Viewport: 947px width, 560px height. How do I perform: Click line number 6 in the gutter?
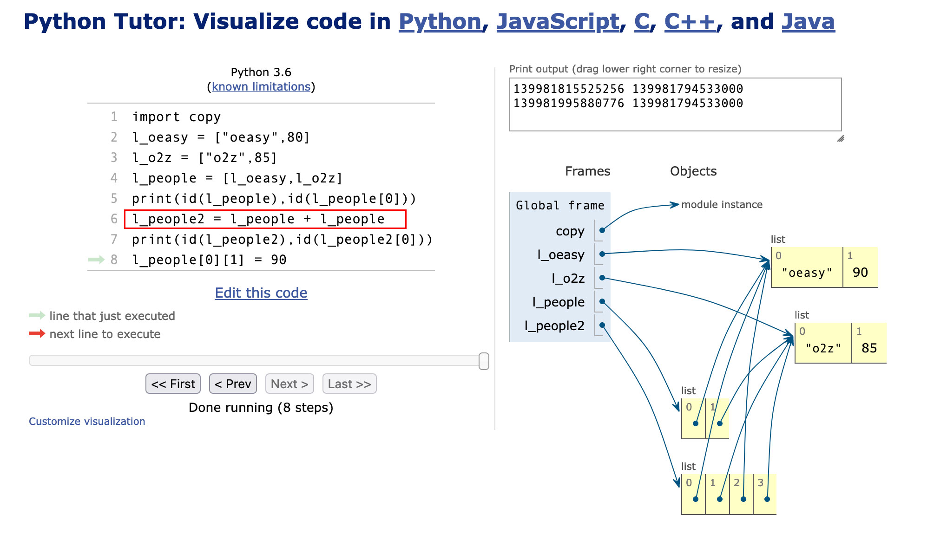pyautogui.click(x=114, y=219)
